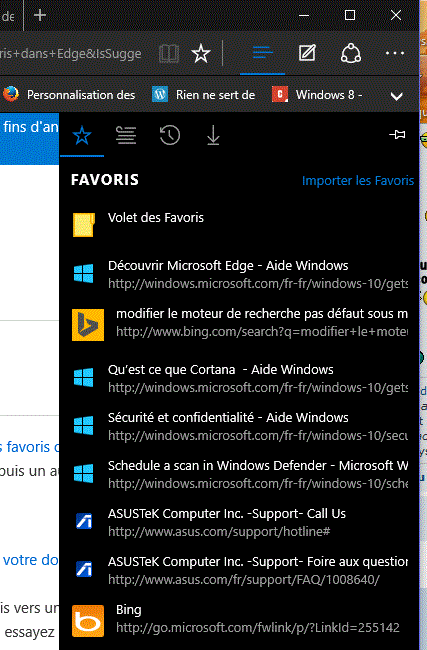Screen dimensions: 427x650
Task: Expand favorites bar overflow chevron
Action: click(397, 96)
